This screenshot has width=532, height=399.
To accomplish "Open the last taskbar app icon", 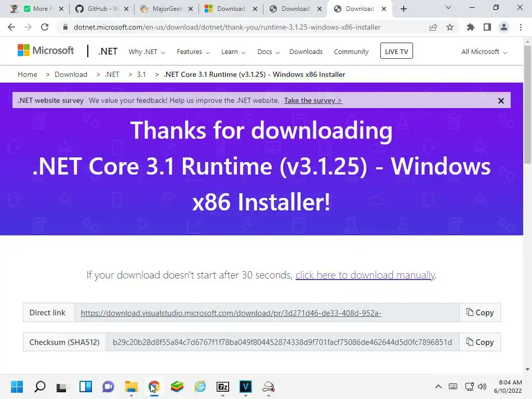I will click(x=269, y=387).
